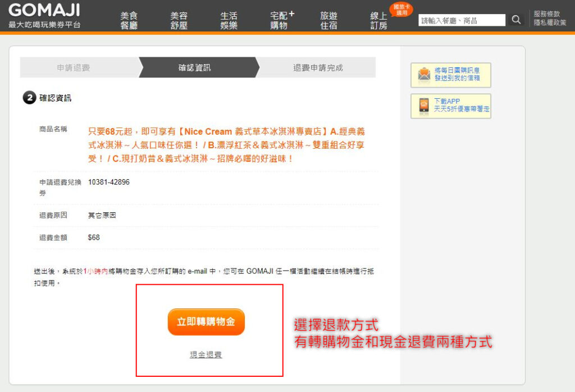Click the envelope icon for daily deals email
The image size is (575, 392).
click(423, 75)
